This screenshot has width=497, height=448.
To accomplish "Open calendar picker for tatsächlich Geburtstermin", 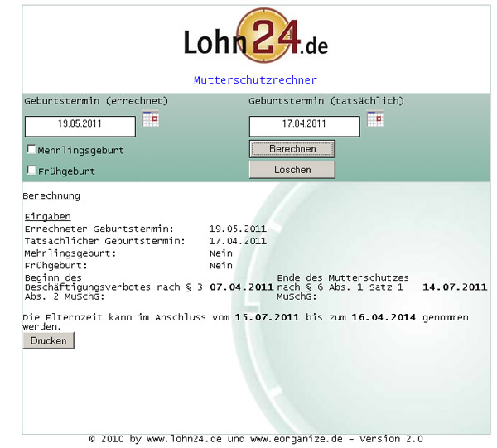I will 375,119.
